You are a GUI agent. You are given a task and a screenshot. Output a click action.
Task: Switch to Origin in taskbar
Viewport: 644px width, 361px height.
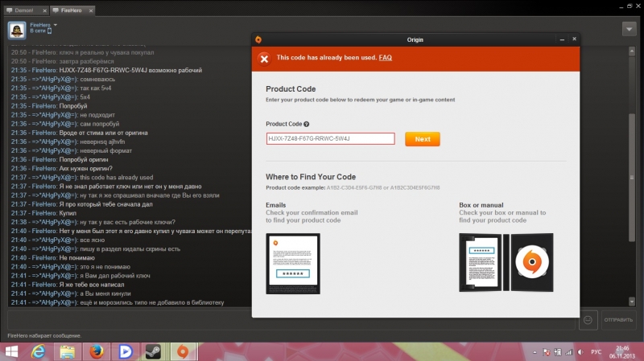(x=183, y=352)
